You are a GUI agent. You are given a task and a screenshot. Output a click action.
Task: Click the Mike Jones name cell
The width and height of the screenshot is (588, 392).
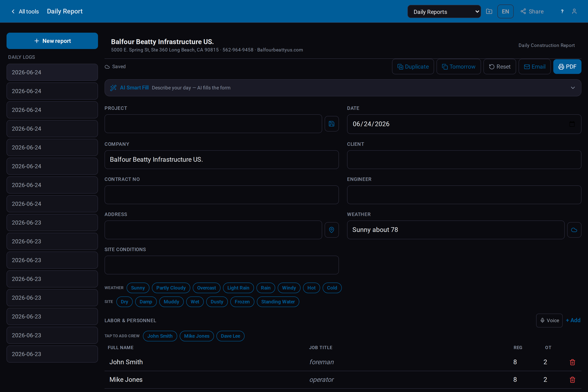tap(126, 380)
